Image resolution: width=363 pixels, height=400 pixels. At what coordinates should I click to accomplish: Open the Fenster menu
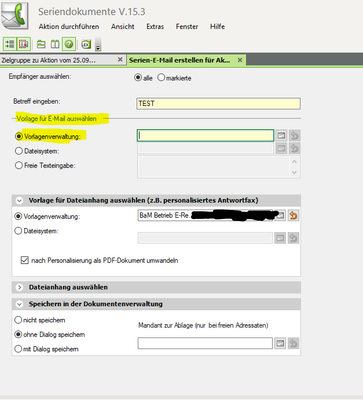(x=187, y=27)
